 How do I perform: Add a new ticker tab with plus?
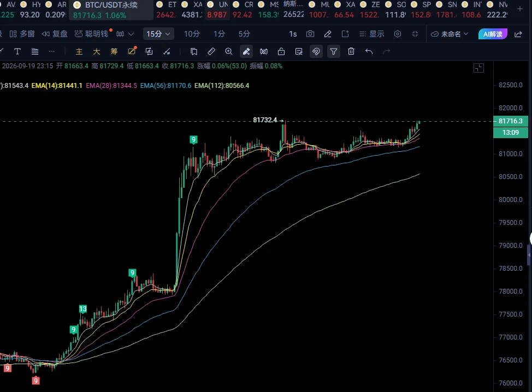pos(520,9)
